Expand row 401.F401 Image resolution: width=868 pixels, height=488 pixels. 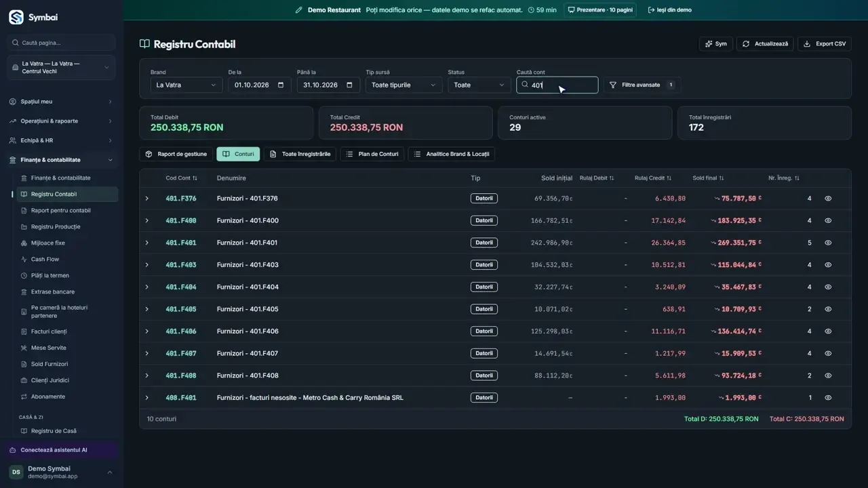tap(147, 243)
